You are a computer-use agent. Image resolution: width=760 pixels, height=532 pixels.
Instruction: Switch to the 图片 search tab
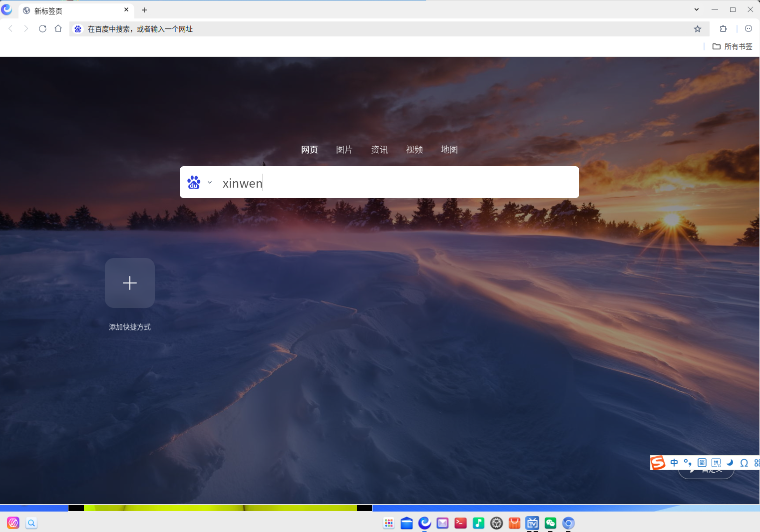point(345,150)
